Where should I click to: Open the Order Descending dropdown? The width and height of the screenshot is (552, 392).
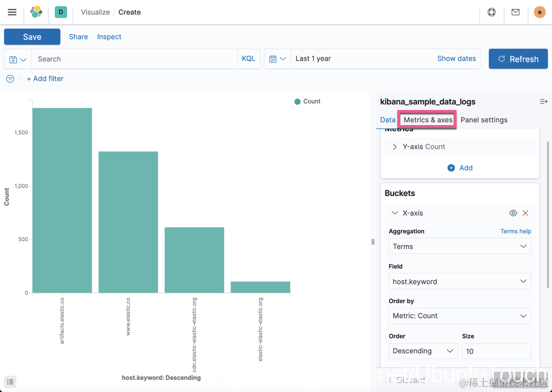click(423, 351)
